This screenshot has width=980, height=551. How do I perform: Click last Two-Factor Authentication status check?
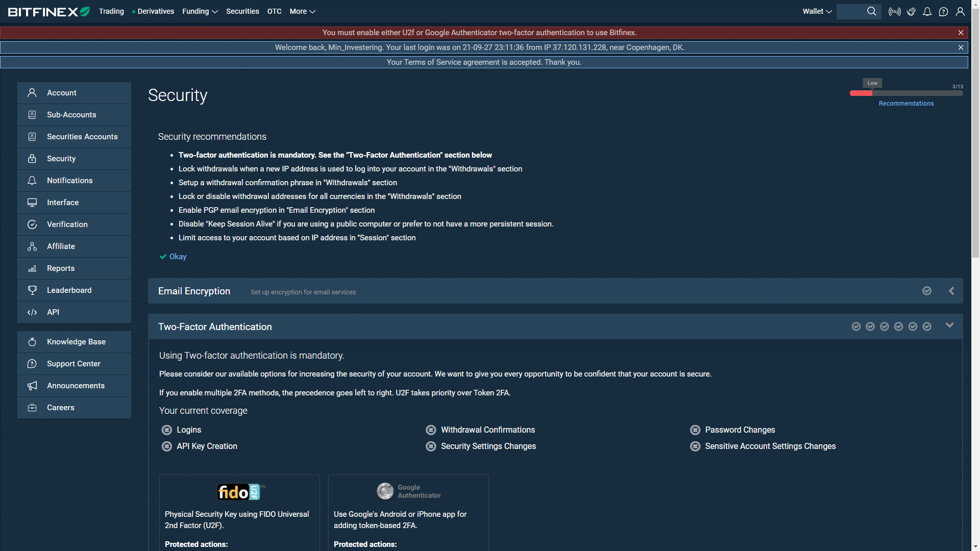927,327
